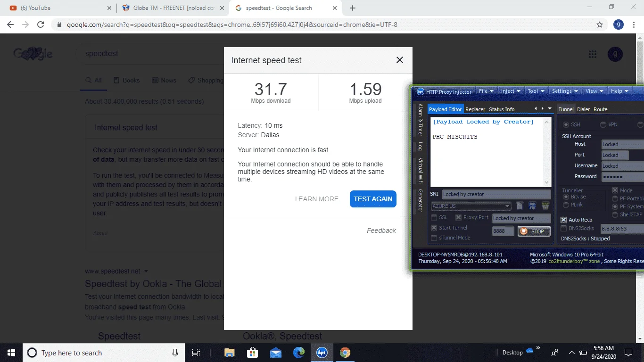Viewport: 644px width, 362px height.
Task: Switch to the Route tab
Action: (x=601, y=109)
